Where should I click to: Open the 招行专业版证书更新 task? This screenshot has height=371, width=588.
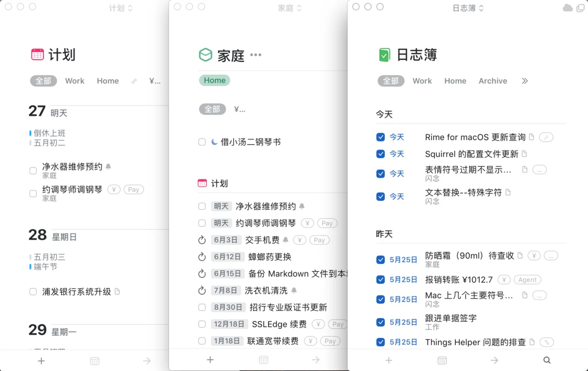(288, 308)
